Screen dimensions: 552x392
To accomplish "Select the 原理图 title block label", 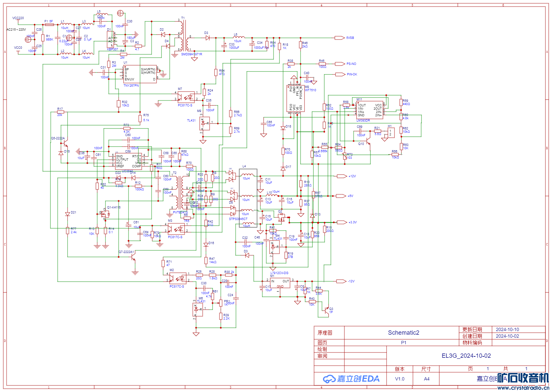I will (325, 333).
